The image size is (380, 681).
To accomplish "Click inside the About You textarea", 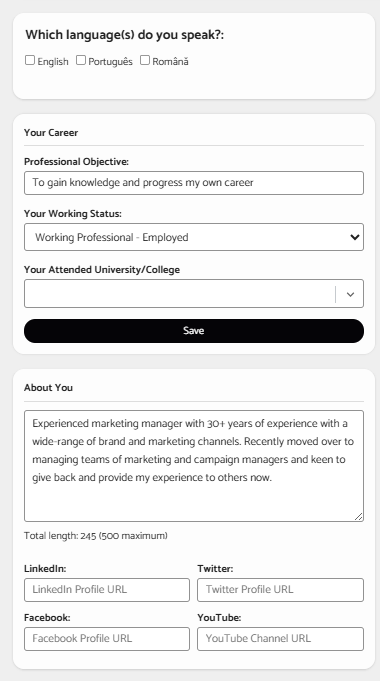I will point(194,466).
